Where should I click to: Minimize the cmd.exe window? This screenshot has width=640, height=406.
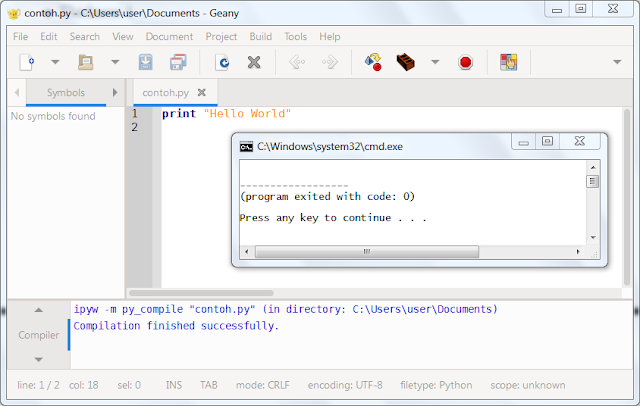(x=524, y=141)
